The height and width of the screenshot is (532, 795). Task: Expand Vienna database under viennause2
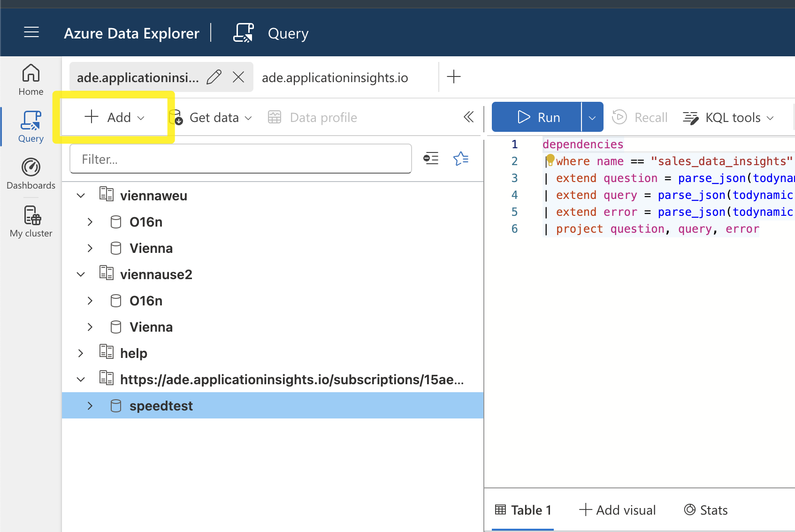tap(90, 327)
